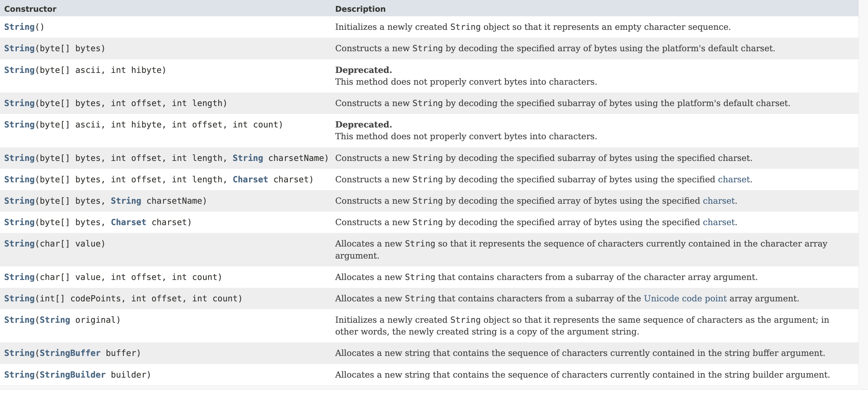
Task: Open deprecated constructor with hibyte, offset, count
Action: 19,125
